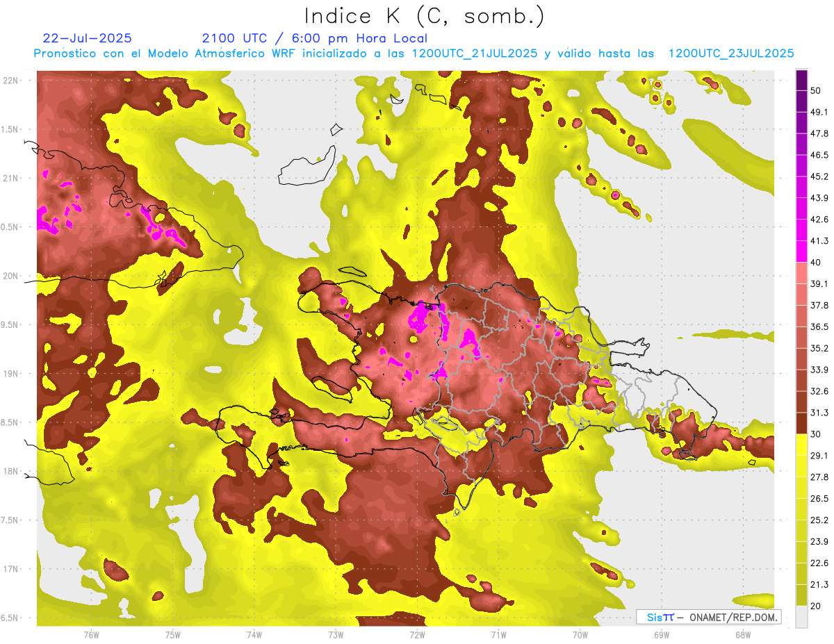The width and height of the screenshot is (834, 644).
Task: Click the legend value "45.2"
Action: (819, 177)
